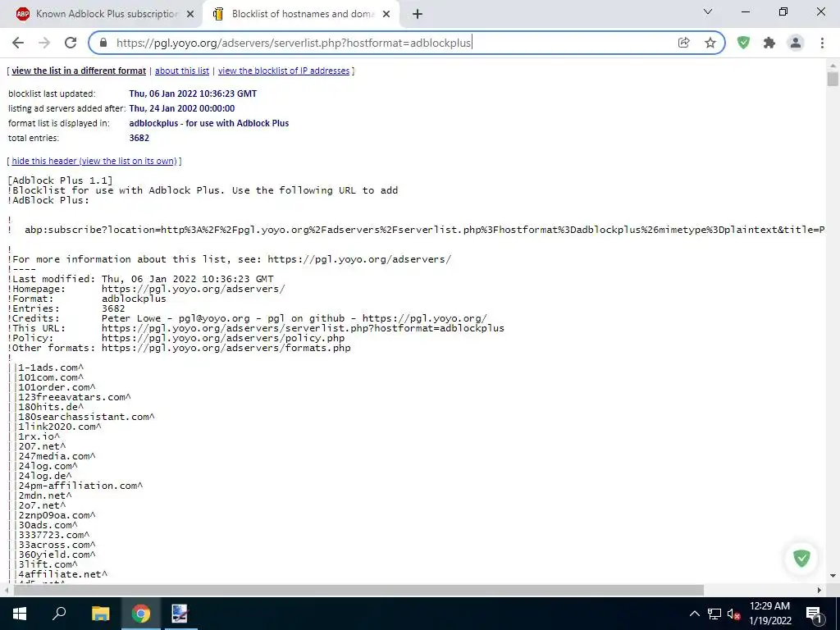Open the Chrome three-dot menu

(822, 43)
